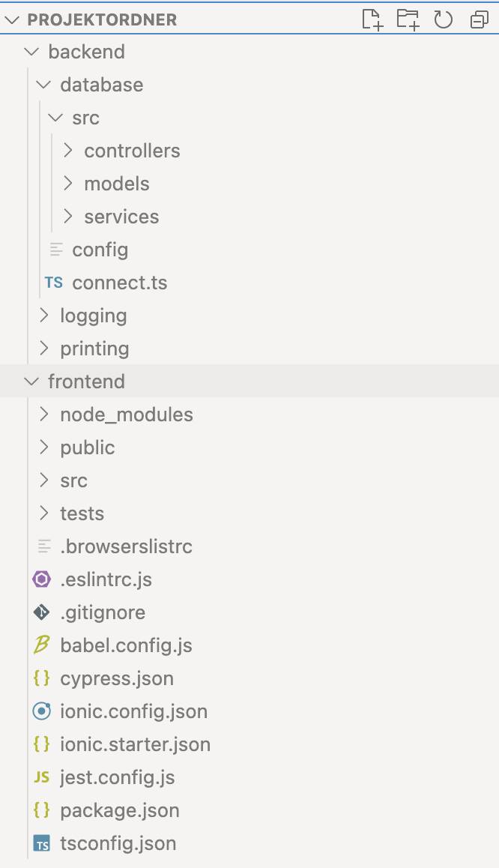Click the JS icon beside jest.config.js

[41, 777]
